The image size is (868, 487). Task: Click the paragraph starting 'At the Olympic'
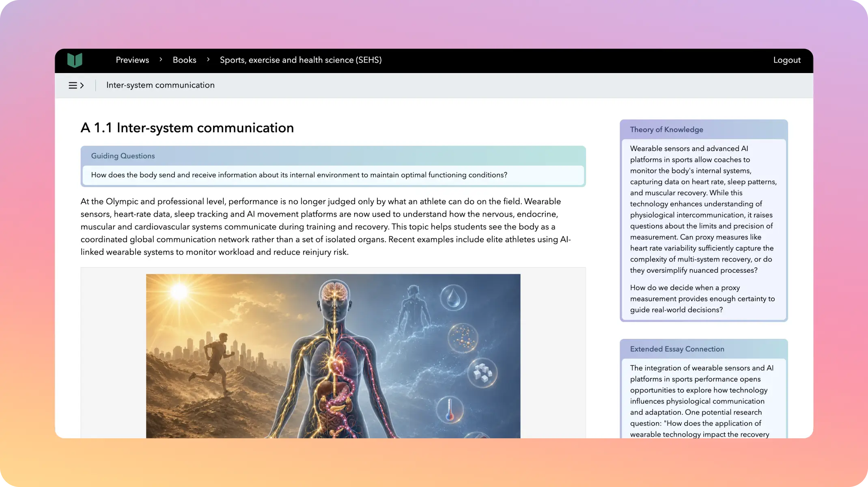point(326,226)
